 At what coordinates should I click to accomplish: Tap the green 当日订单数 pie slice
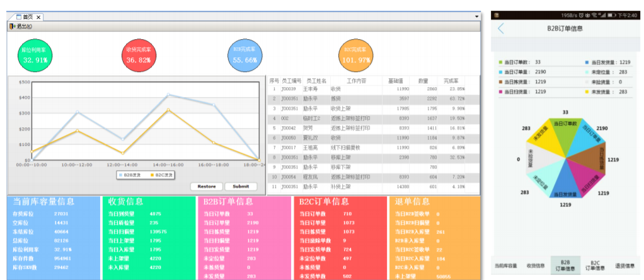point(565,134)
